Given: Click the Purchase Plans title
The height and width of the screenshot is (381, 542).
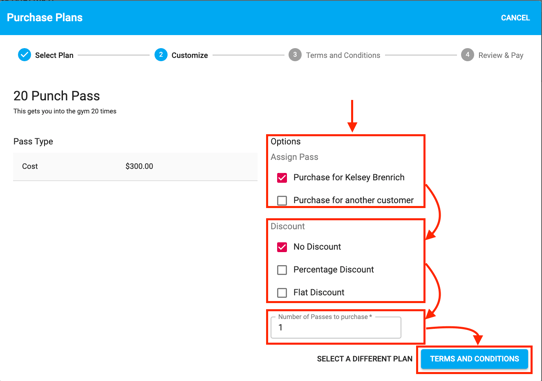Looking at the screenshot, I should (x=45, y=18).
